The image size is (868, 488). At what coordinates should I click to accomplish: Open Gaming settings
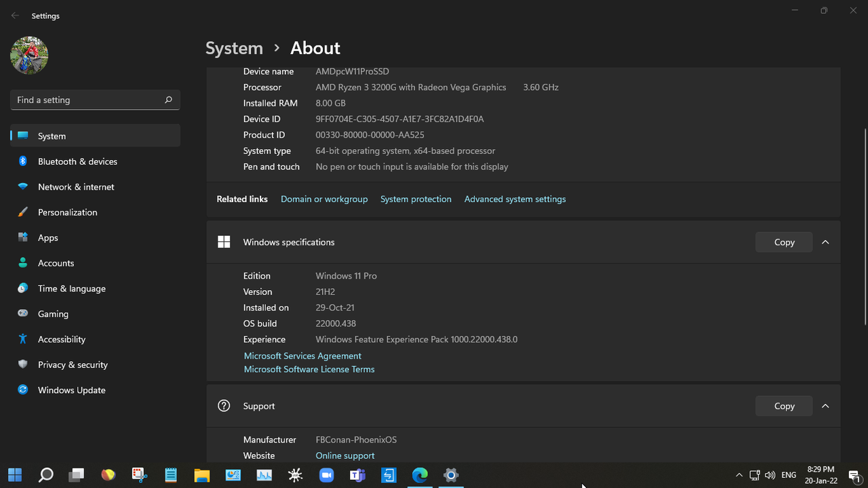pyautogui.click(x=95, y=314)
